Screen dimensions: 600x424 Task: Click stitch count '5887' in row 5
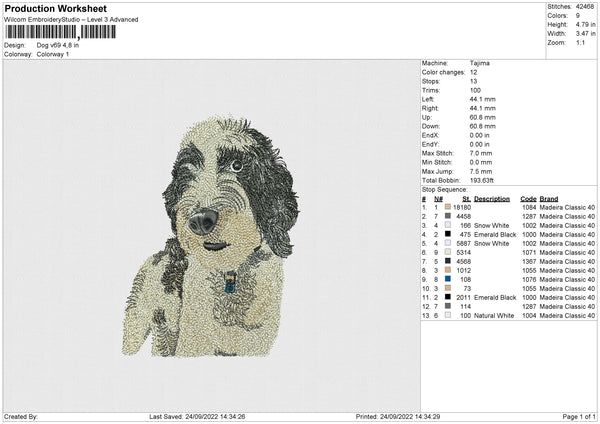pos(464,243)
